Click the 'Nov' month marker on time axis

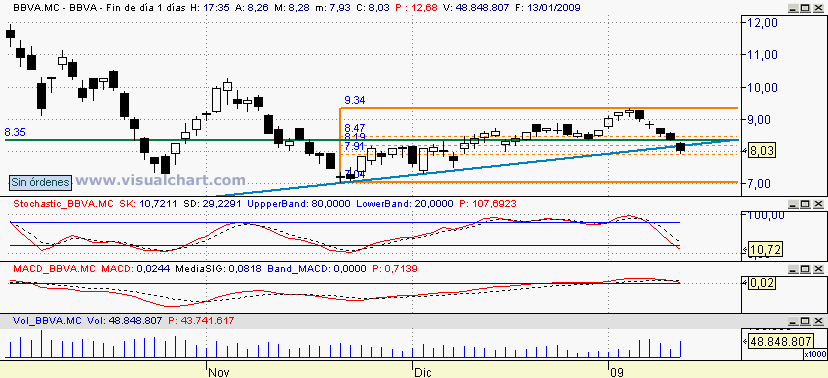point(219,372)
